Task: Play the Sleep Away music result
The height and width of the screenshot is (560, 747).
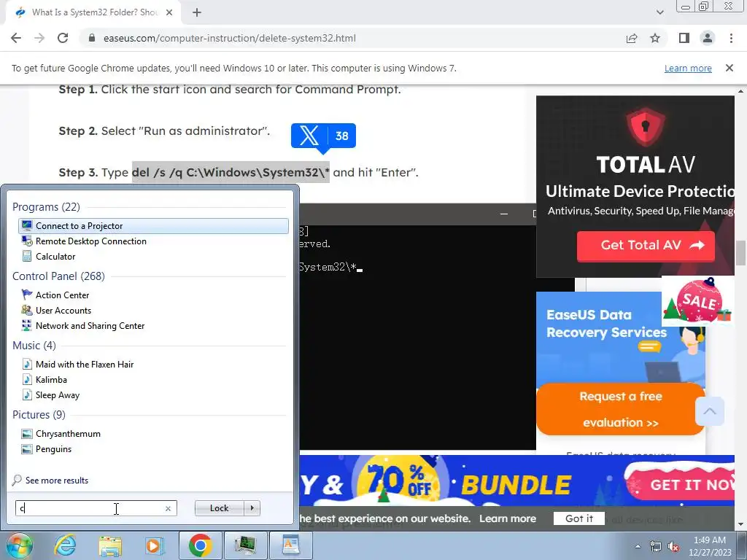Action: click(x=50, y=394)
